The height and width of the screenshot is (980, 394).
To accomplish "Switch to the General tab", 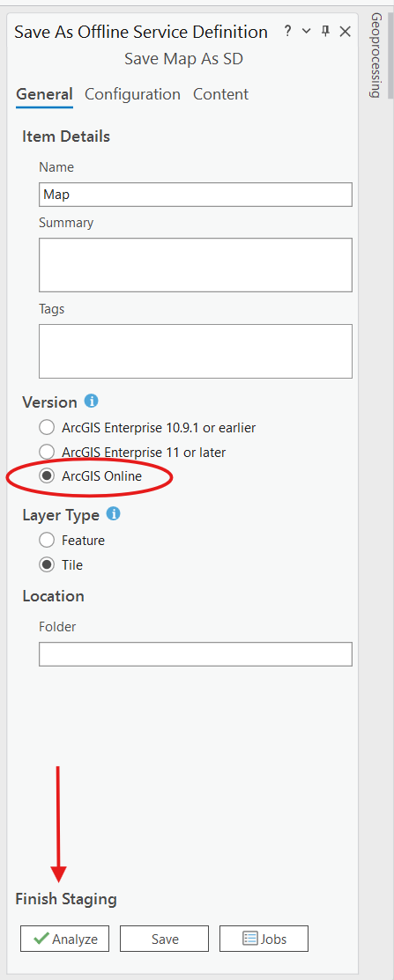I will coord(44,94).
